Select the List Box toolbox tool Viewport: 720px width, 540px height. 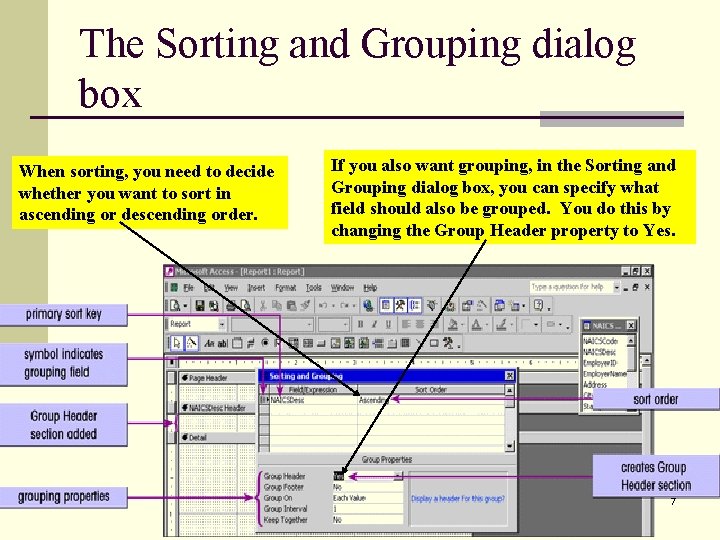(308, 343)
